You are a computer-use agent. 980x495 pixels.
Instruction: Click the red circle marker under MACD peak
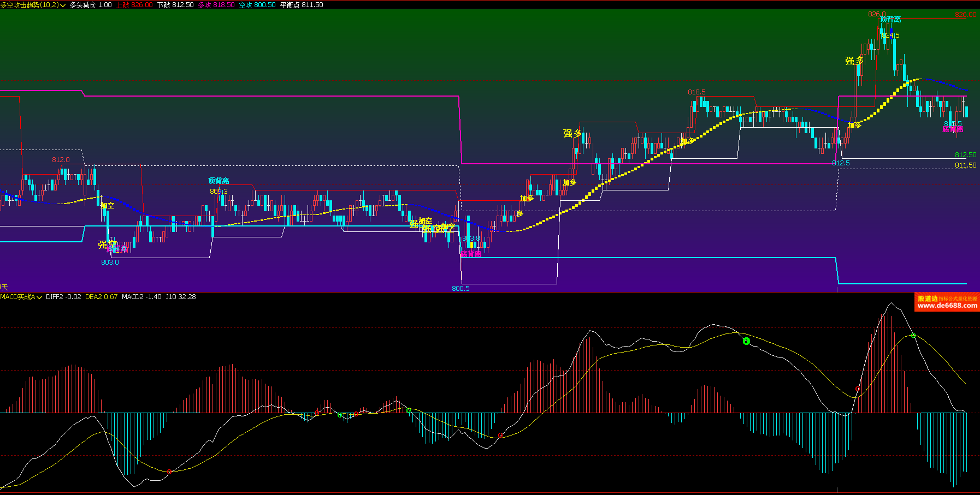coord(857,389)
